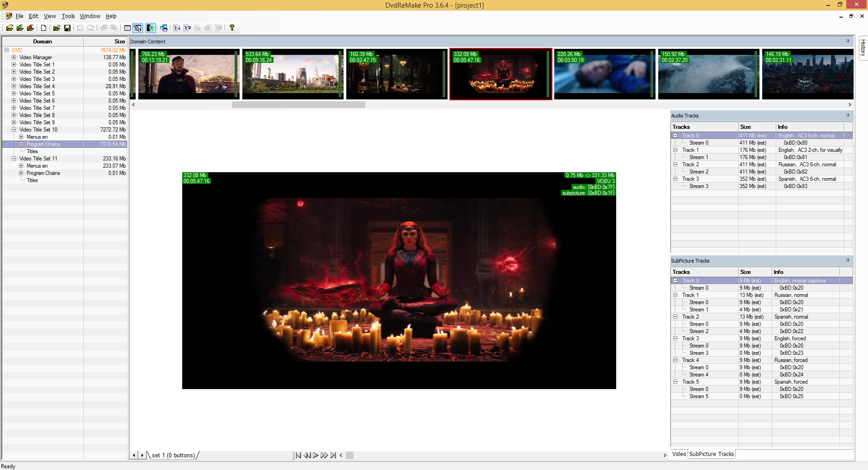Toggle the list view toolbar button
This screenshot has width=868, height=470.
tap(127, 28)
